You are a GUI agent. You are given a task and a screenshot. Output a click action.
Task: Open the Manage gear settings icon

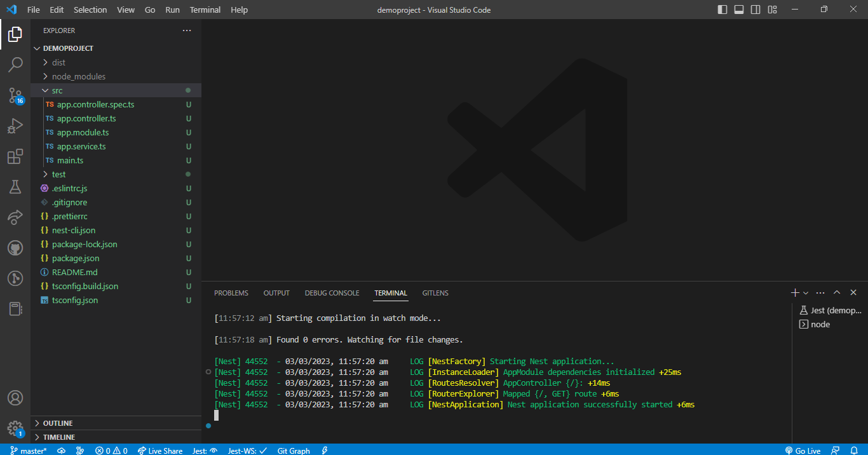15,428
